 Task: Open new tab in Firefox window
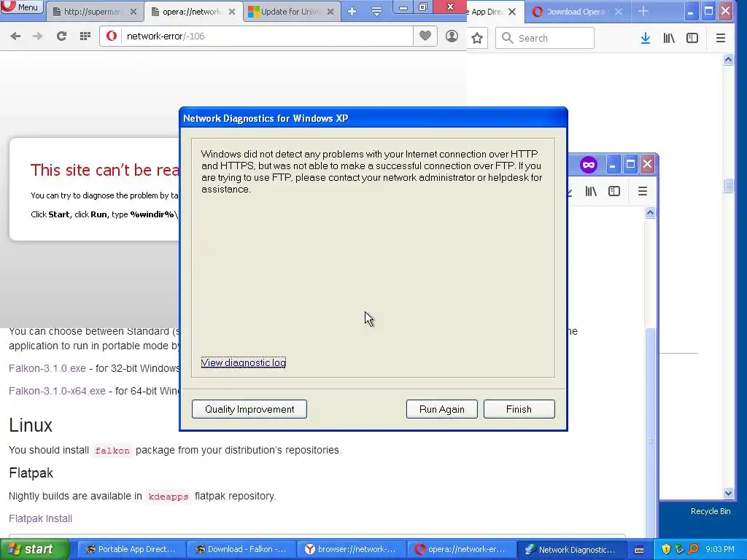643,12
